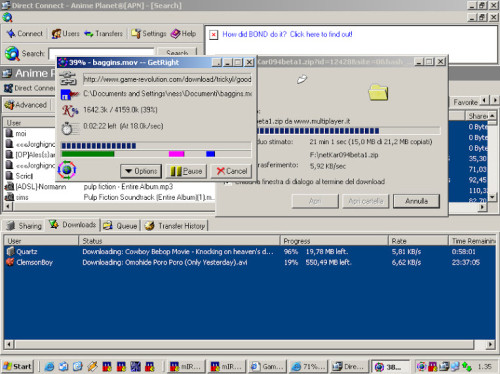This screenshot has height=374, width=500.
Task: Click the user icon beside moi
Action: (x=9, y=133)
